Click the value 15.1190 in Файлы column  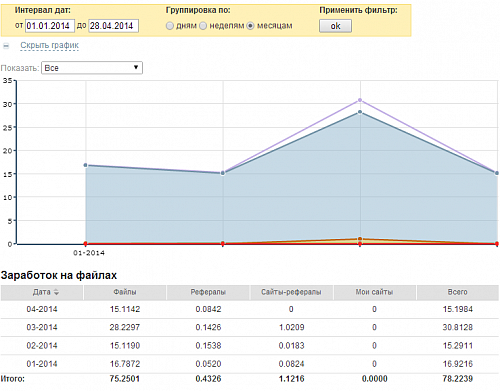click(125, 346)
